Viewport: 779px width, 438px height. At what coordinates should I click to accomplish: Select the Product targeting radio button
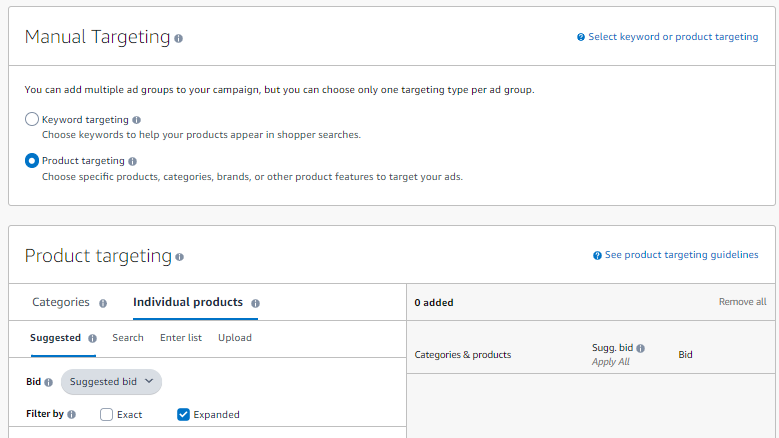click(32, 160)
